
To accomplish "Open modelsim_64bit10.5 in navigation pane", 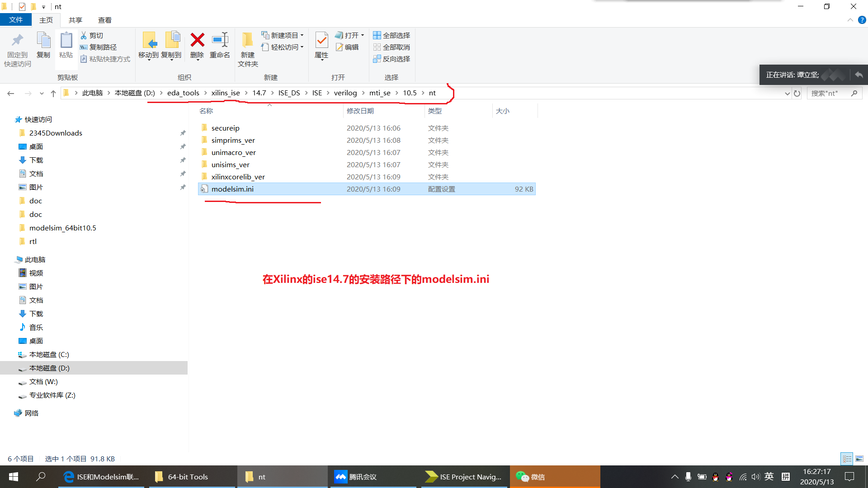I will pos(62,228).
